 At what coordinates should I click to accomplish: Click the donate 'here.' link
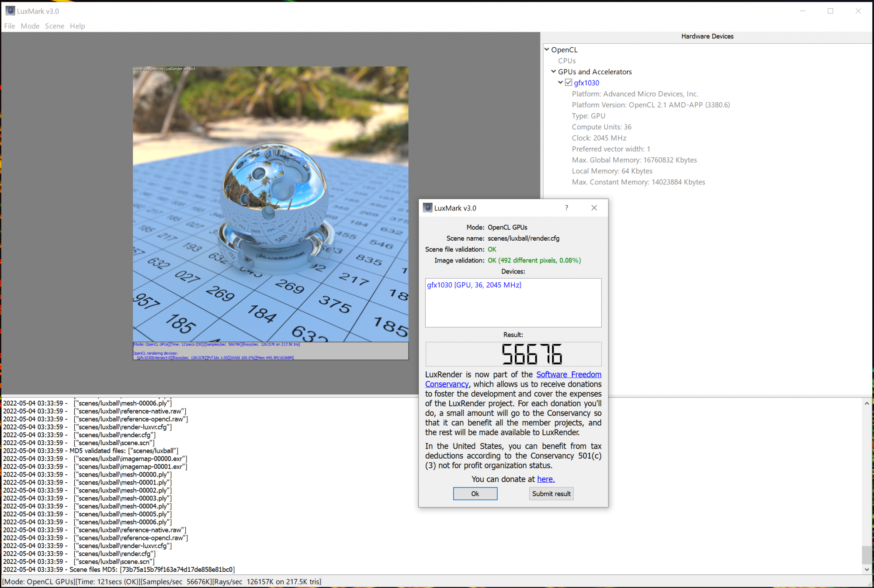(x=546, y=479)
